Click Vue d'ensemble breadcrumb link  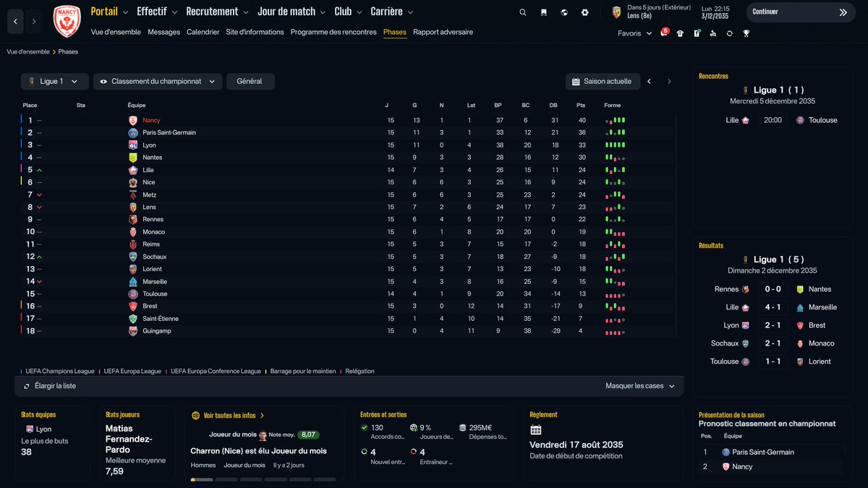[28, 52]
